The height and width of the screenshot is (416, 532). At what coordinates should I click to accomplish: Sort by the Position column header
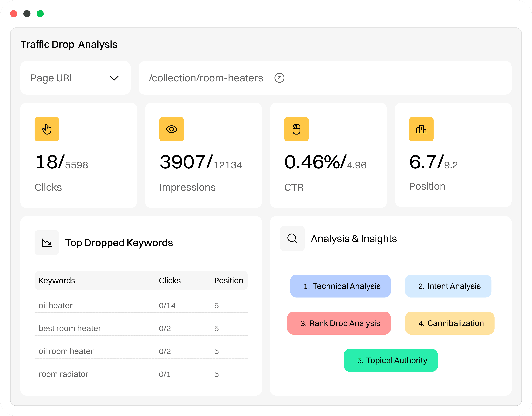[x=228, y=280]
